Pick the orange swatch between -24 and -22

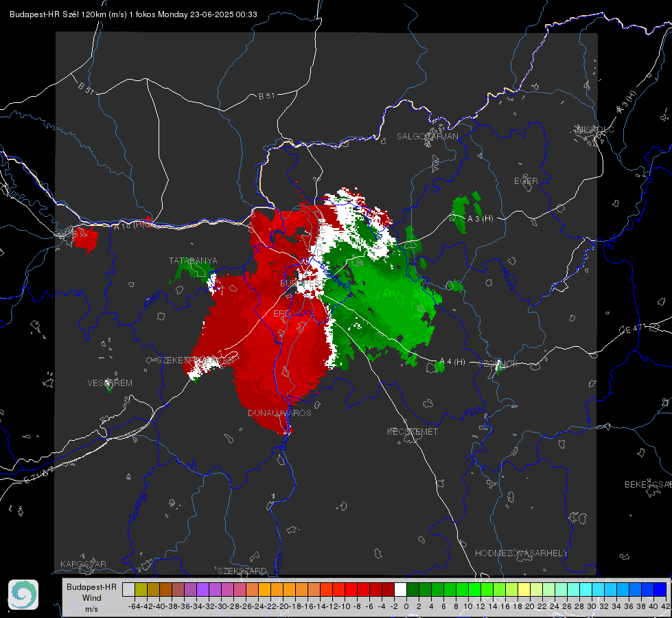[x=264, y=589]
